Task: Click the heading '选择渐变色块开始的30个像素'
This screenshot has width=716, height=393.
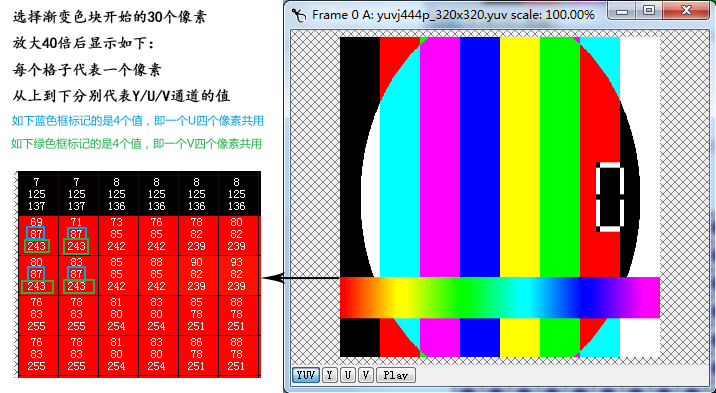Action: [x=109, y=17]
